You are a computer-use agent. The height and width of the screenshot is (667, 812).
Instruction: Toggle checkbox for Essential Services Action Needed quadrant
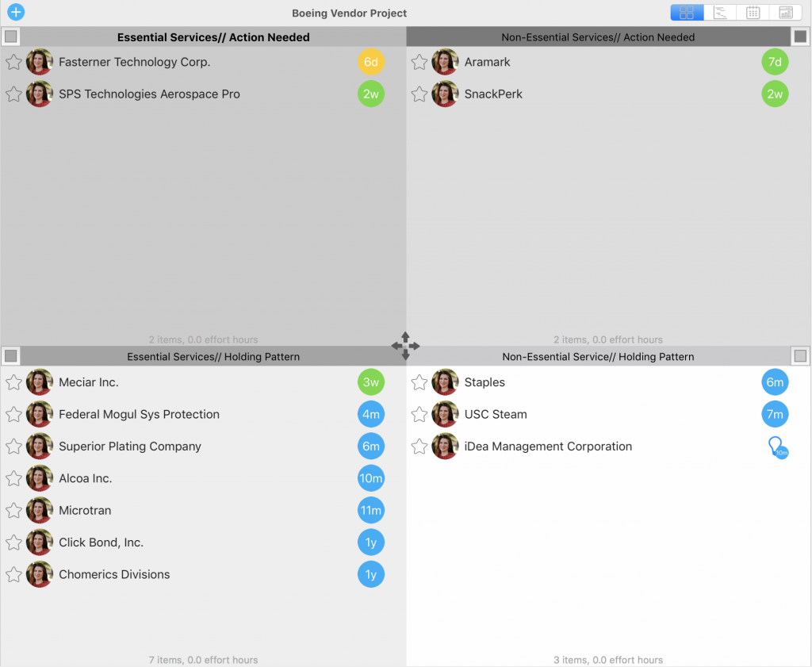coord(11,36)
